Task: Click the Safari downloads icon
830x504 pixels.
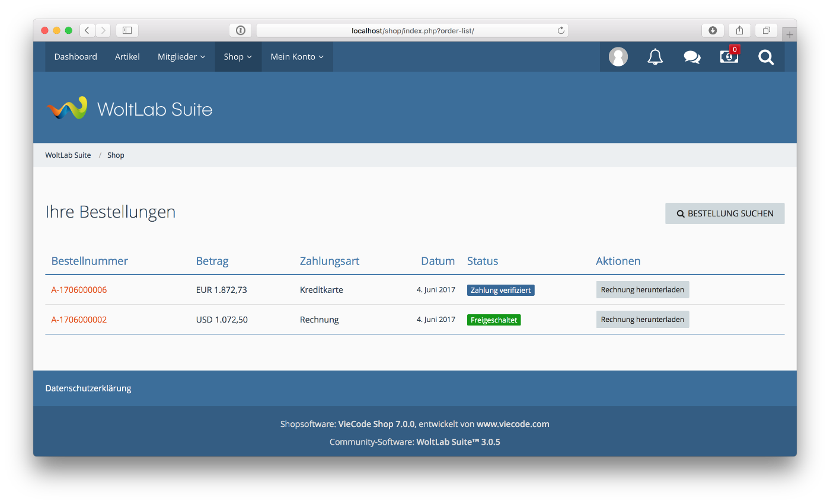Action: [x=713, y=30]
